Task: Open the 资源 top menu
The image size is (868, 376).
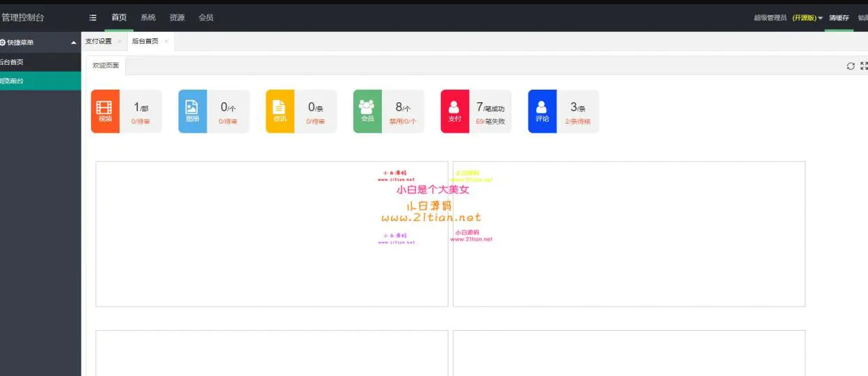Action: (177, 18)
